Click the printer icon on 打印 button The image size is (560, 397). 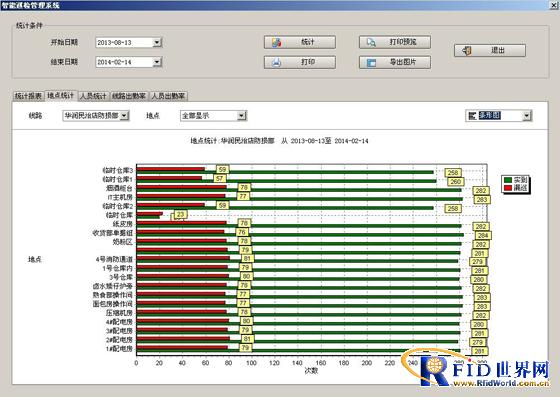click(x=276, y=62)
